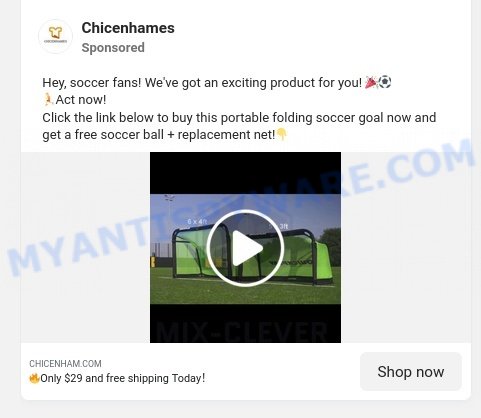481x418 pixels.
Task: Click the portable folding soccer goal sentence
Action: (x=239, y=118)
